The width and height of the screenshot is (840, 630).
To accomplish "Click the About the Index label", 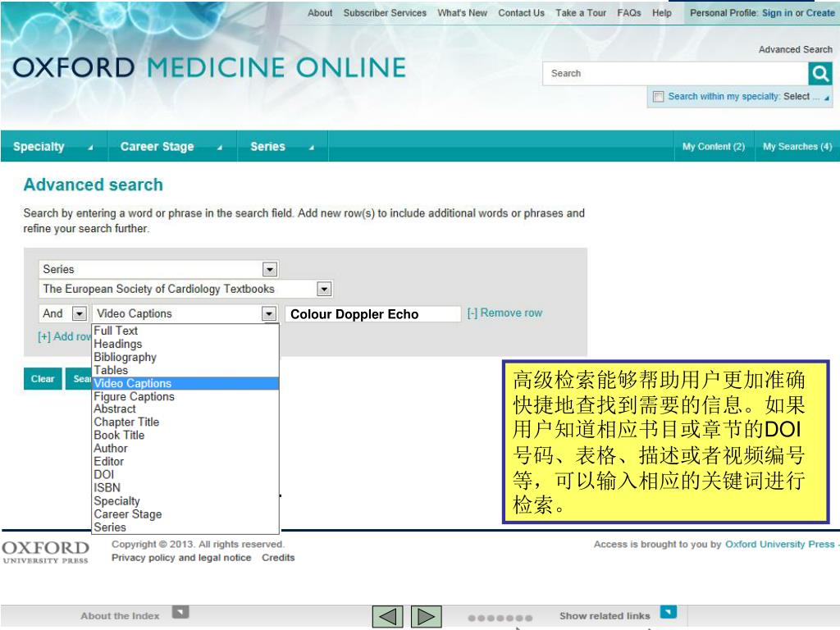I will (120, 616).
